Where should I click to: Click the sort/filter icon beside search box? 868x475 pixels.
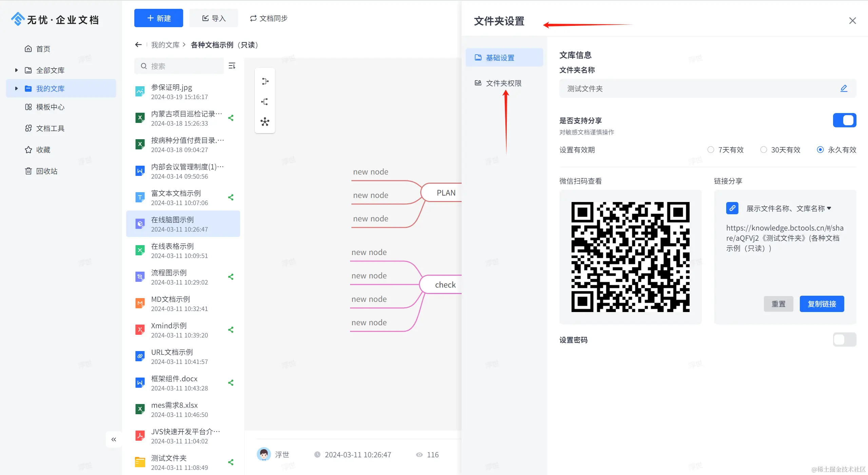click(x=232, y=66)
